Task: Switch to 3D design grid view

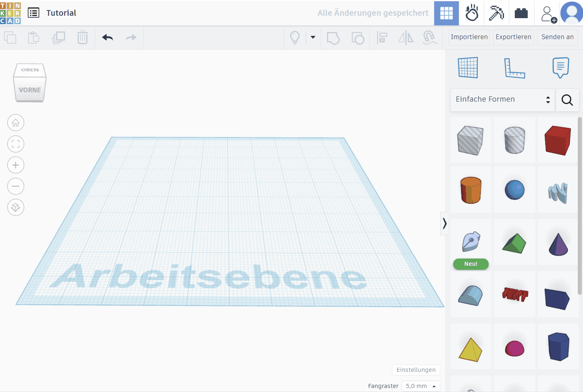Action: click(x=446, y=13)
